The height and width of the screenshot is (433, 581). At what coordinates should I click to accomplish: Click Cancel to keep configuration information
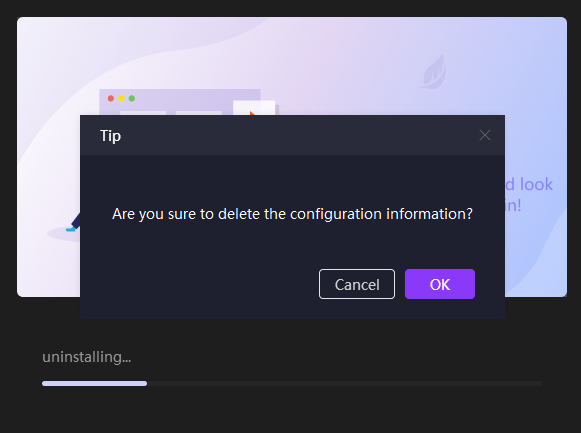pyautogui.click(x=357, y=284)
